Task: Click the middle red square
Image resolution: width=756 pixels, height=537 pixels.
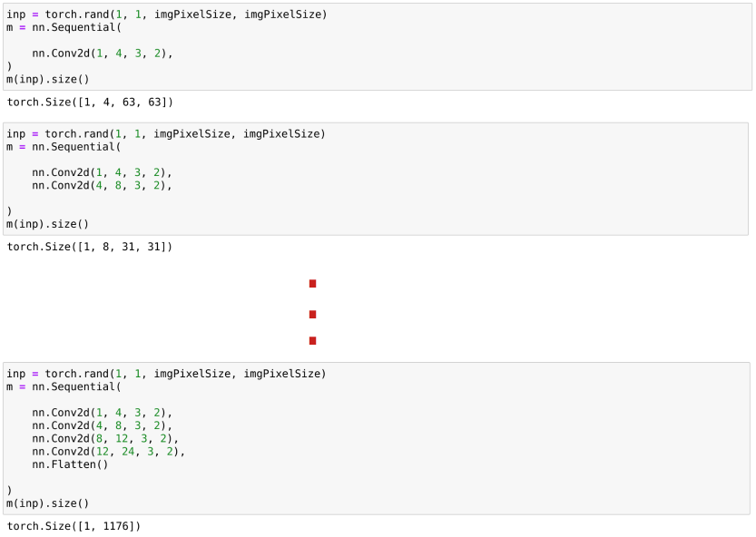Action: point(312,315)
